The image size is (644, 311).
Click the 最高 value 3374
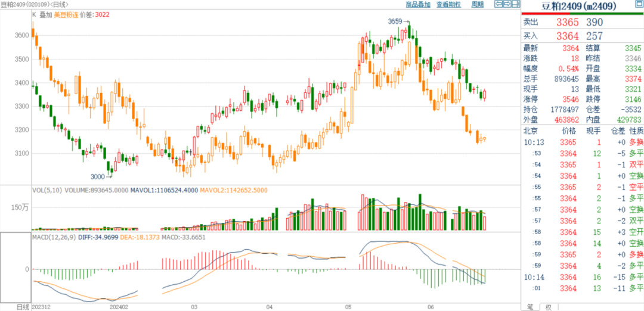tap(631, 79)
